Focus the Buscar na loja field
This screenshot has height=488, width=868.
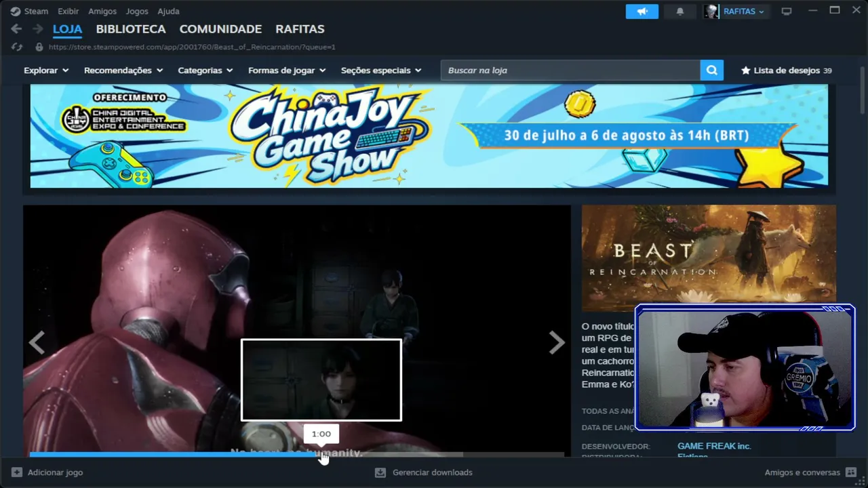[x=570, y=70]
